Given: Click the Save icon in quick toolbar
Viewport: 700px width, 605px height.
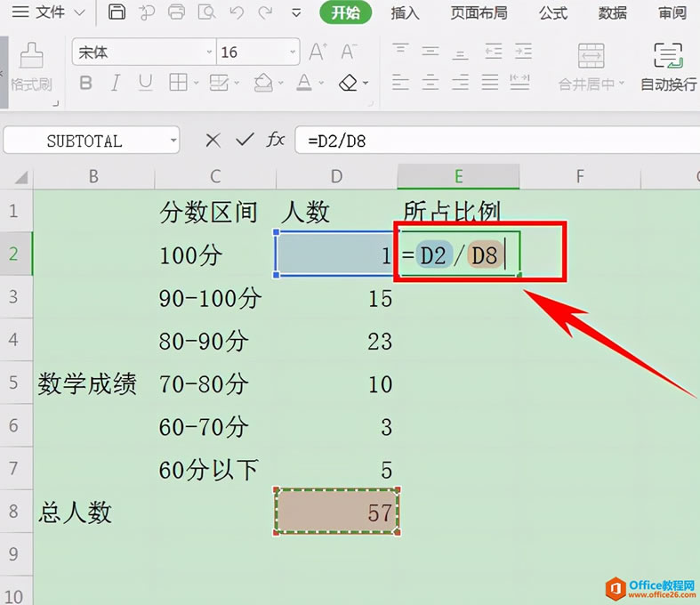Looking at the screenshot, I should (x=117, y=12).
